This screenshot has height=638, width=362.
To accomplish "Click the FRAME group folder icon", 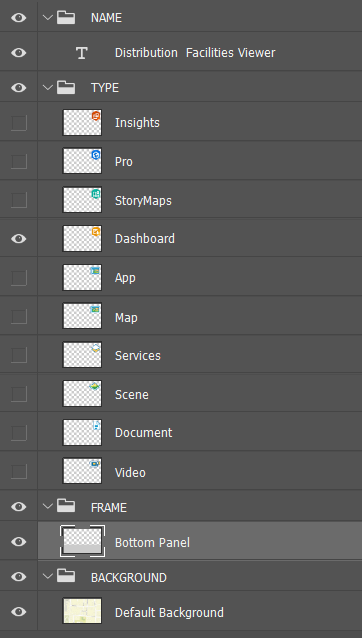I will [65, 506].
